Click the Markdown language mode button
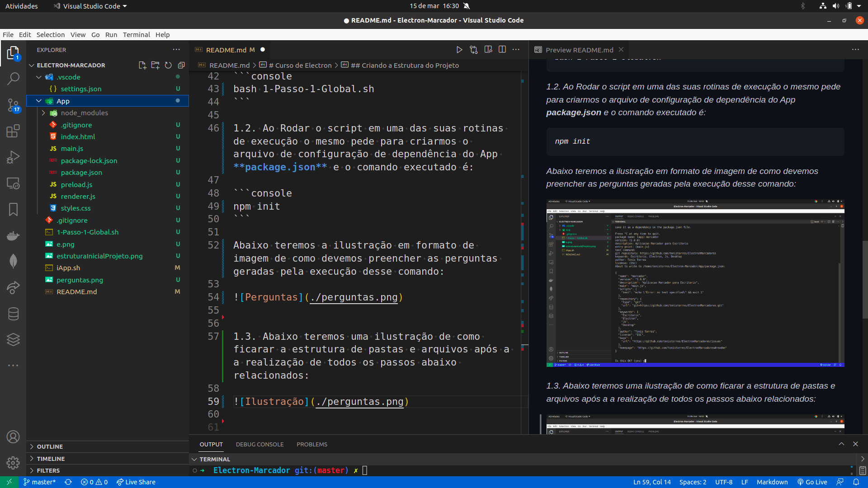The height and width of the screenshot is (488, 868). click(772, 482)
